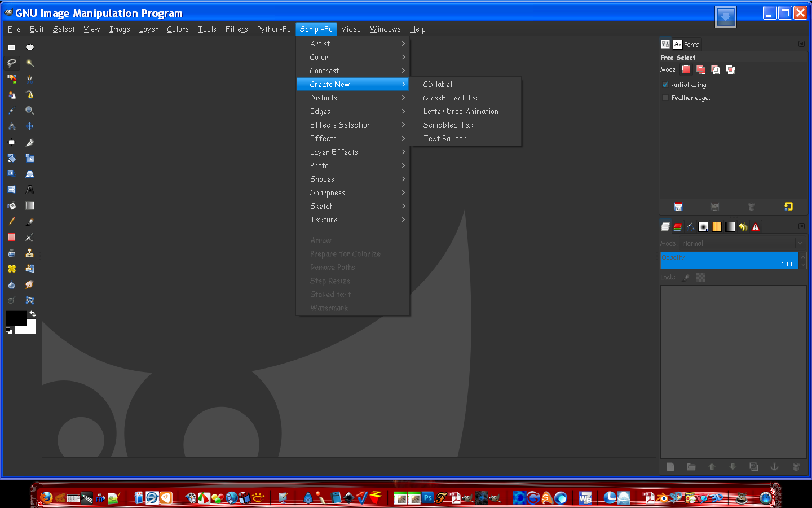Select the Fuzzy Select magic wand tool

click(x=29, y=63)
